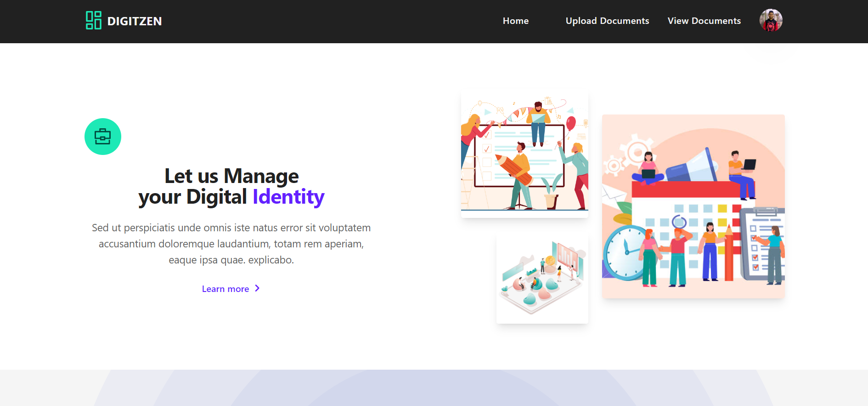
Task: Click the chevron arrow beside Learn more
Action: click(x=257, y=288)
